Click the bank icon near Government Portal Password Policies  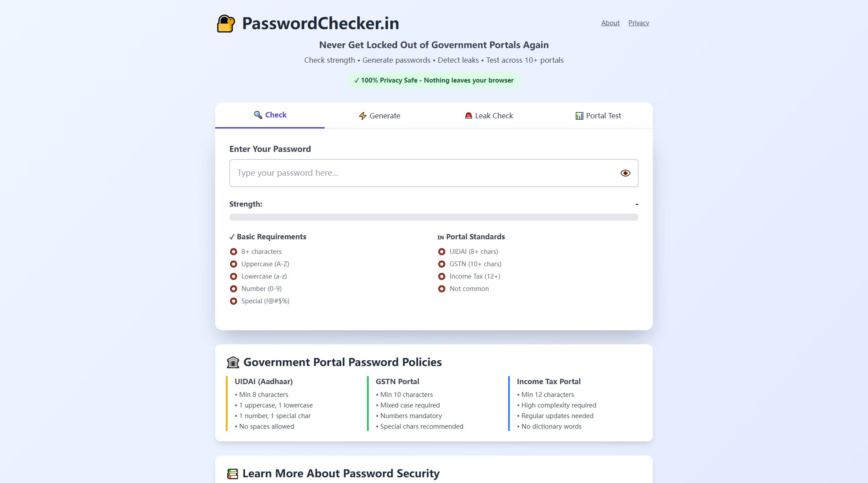[x=233, y=362]
